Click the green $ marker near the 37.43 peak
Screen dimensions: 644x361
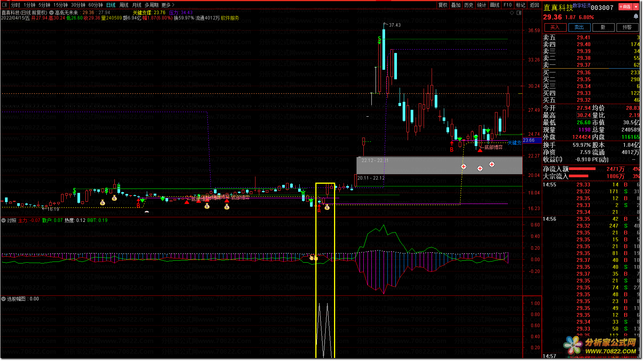379,40
